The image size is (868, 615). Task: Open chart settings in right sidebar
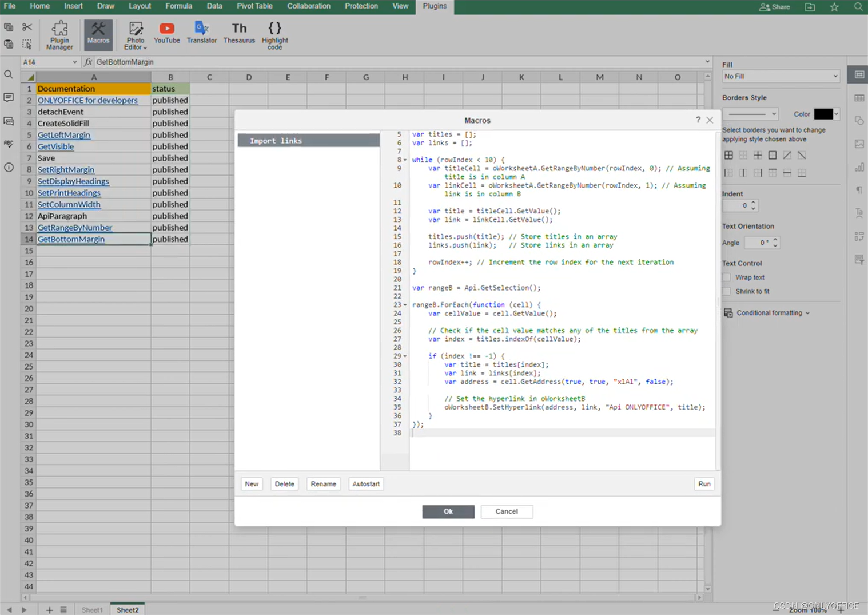tap(859, 168)
